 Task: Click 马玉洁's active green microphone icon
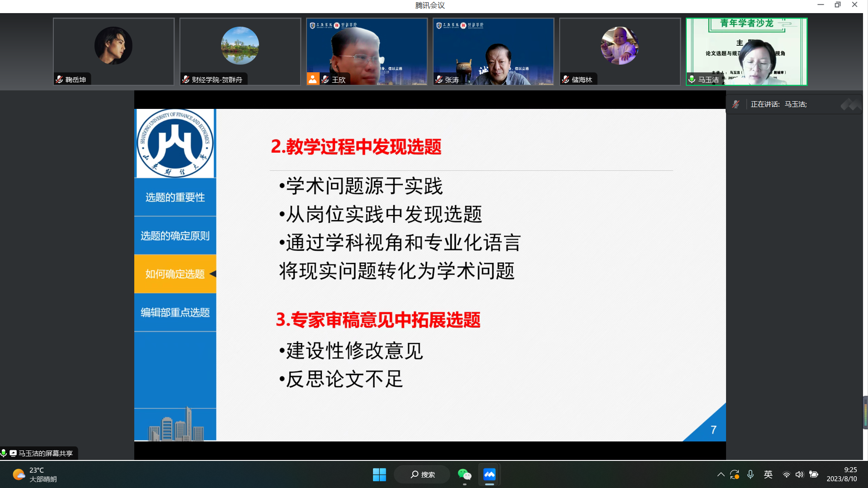point(692,80)
